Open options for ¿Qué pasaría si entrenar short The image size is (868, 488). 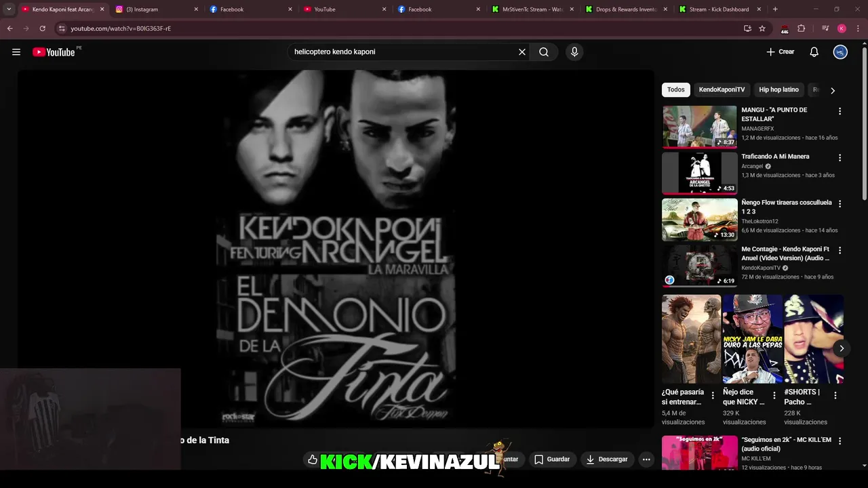(713, 395)
